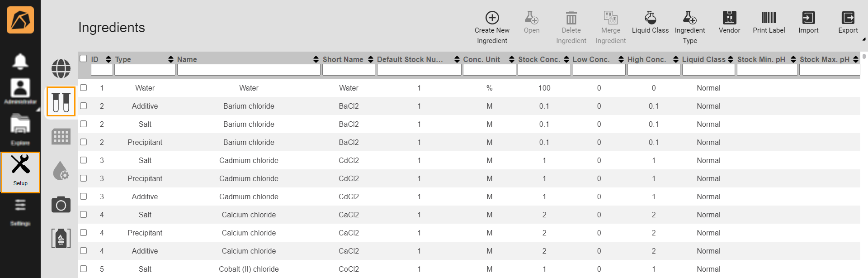Sort by the Stock Conc. column arrows
This screenshot has height=278, width=868.
coord(566,59)
